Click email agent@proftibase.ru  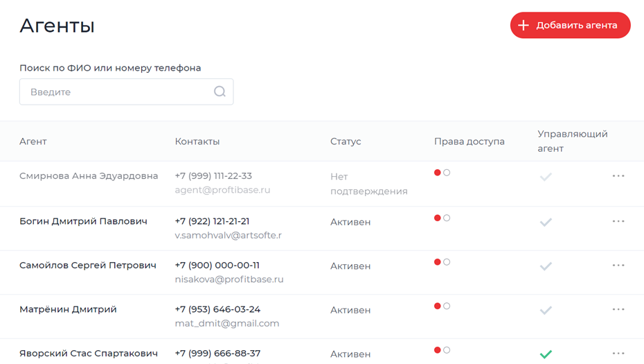click(x=222, y=190)
